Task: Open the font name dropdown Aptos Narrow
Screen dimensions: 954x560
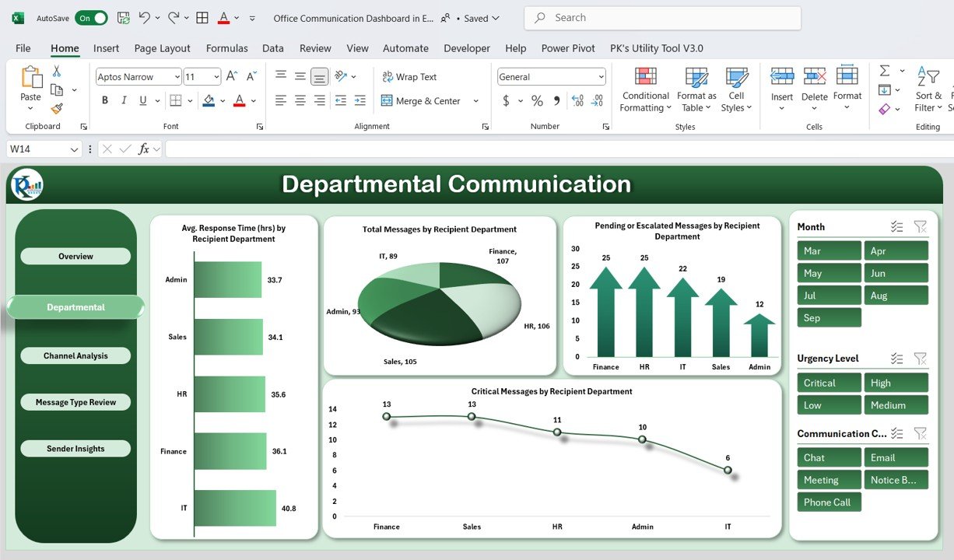Action: 177,77
